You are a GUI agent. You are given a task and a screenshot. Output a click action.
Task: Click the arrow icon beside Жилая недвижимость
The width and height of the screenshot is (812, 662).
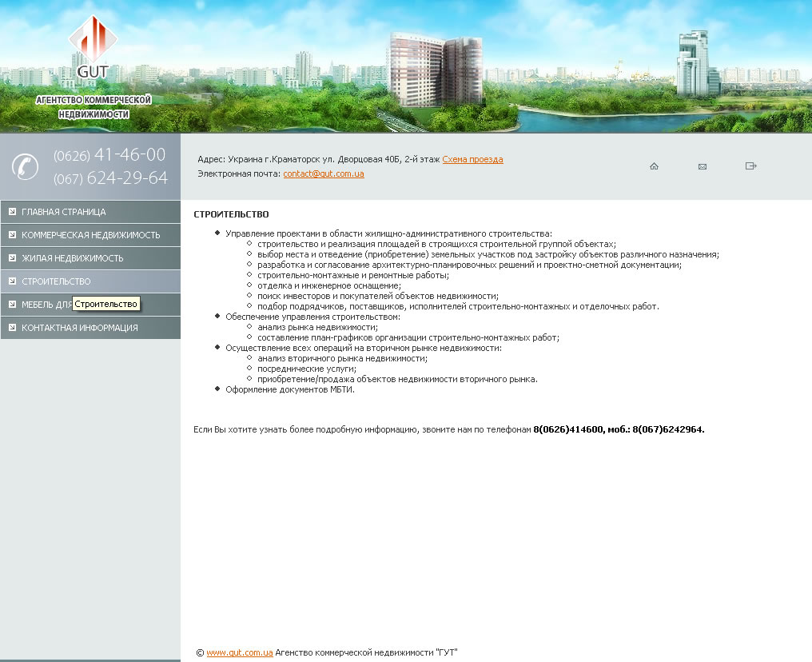click(x=13, y=257)
